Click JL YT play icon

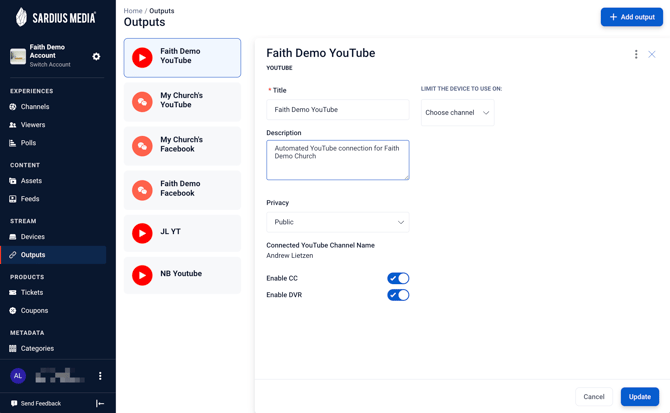142,234
